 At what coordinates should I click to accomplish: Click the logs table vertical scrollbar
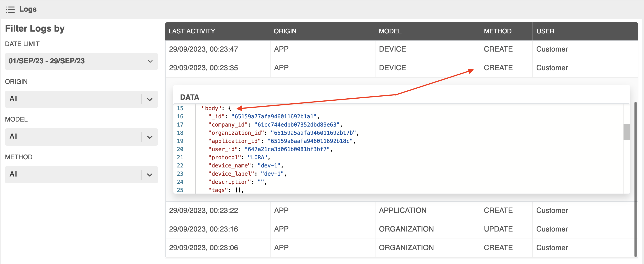[x=635, y=179]
